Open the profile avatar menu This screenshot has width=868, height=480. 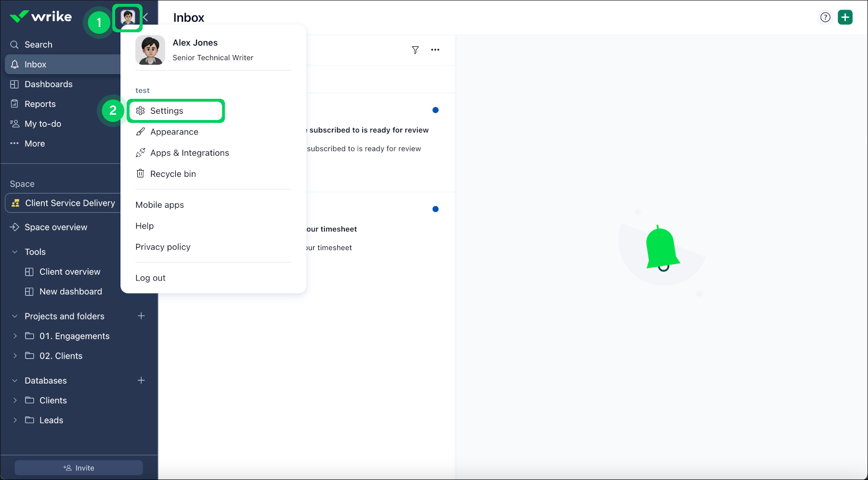point(128,18)
